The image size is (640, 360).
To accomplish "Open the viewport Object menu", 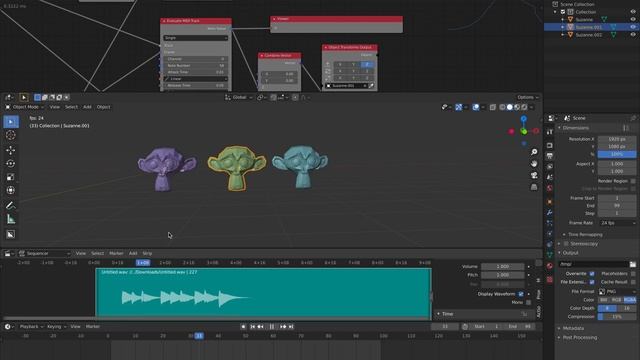I will point(103,107).
